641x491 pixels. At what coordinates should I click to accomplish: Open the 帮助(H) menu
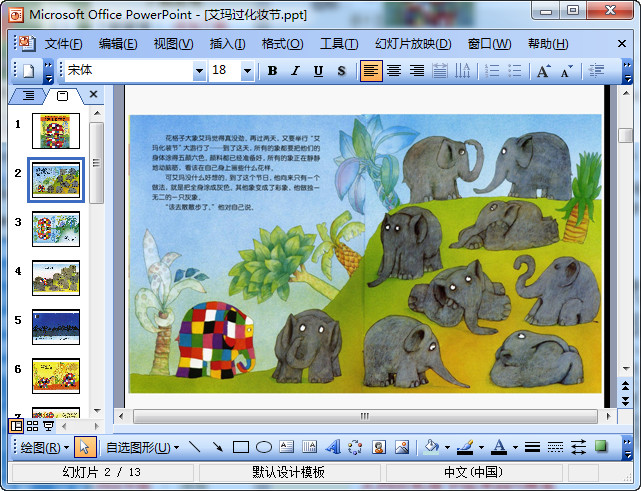click(548, 44)
